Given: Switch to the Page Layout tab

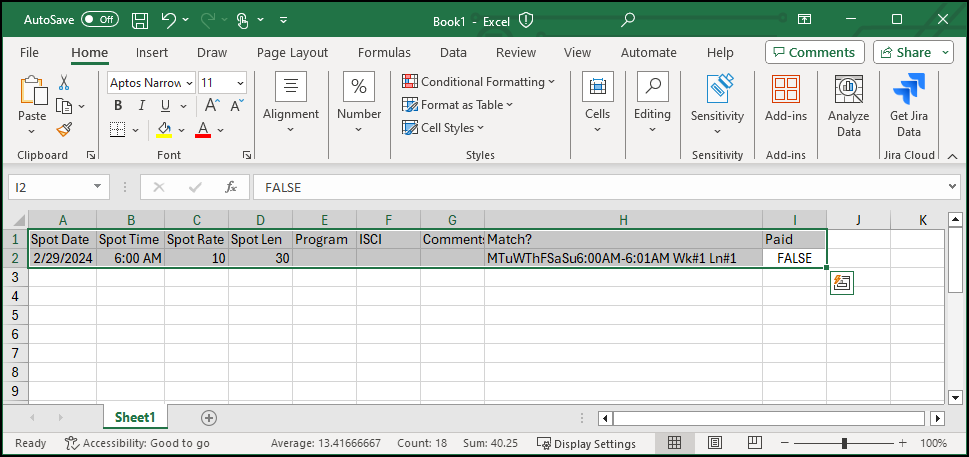Looking at the screenshot, I should (x=292, y=52).
